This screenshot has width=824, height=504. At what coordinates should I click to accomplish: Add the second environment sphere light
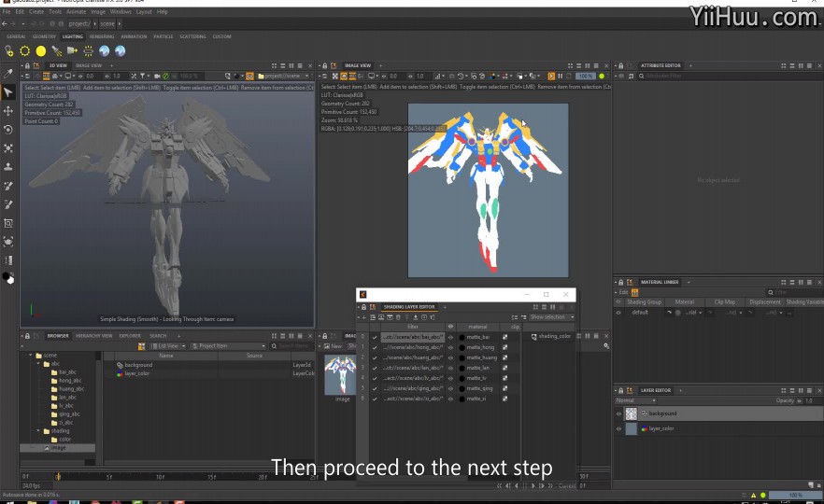pos(121,51)
